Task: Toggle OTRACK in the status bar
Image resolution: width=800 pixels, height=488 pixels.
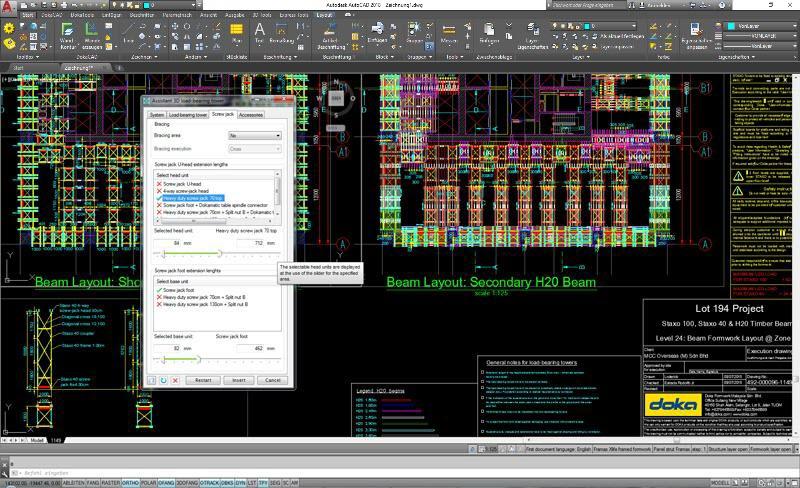Action: coord(211,482)
